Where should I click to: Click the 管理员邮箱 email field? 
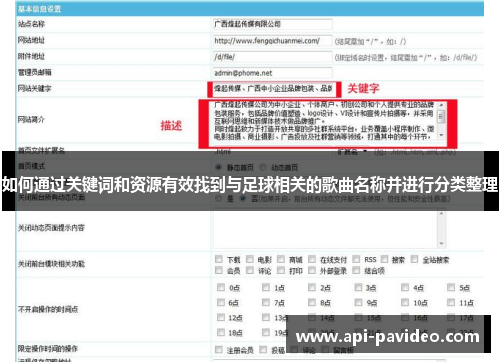point(273,73)
